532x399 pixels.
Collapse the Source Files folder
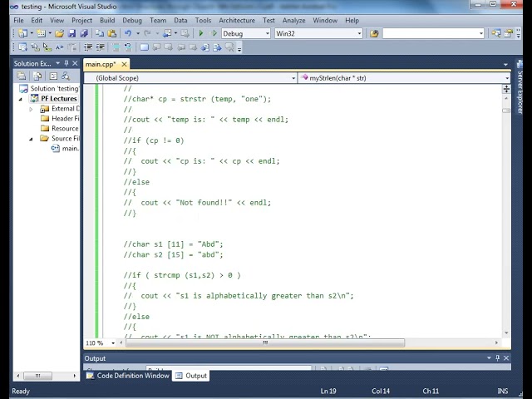point(31,139)
